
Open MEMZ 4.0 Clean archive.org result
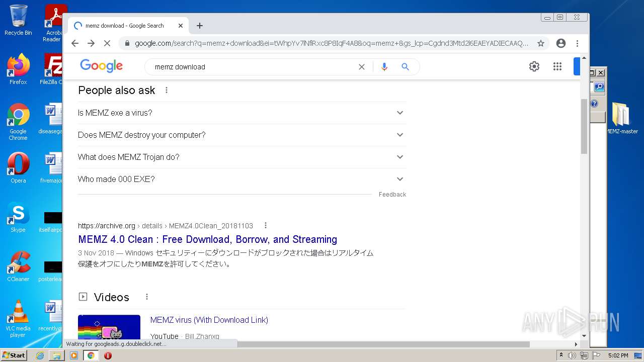click(207, 239)
